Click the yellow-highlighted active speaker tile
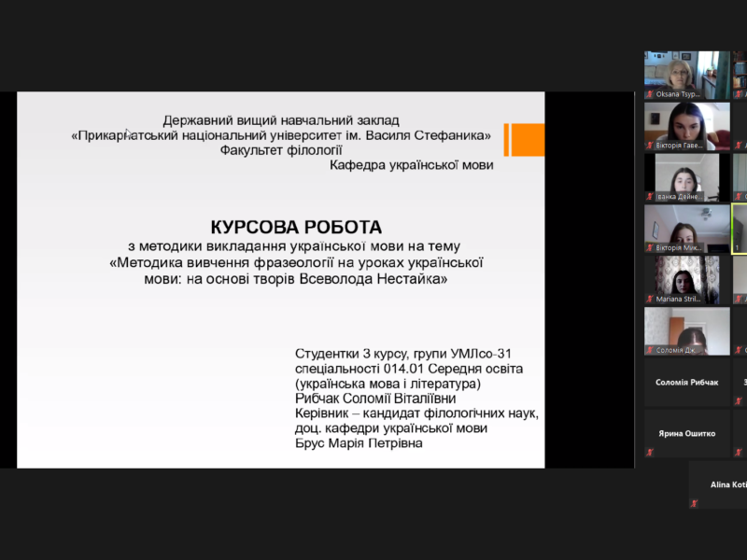 [740, 230]
